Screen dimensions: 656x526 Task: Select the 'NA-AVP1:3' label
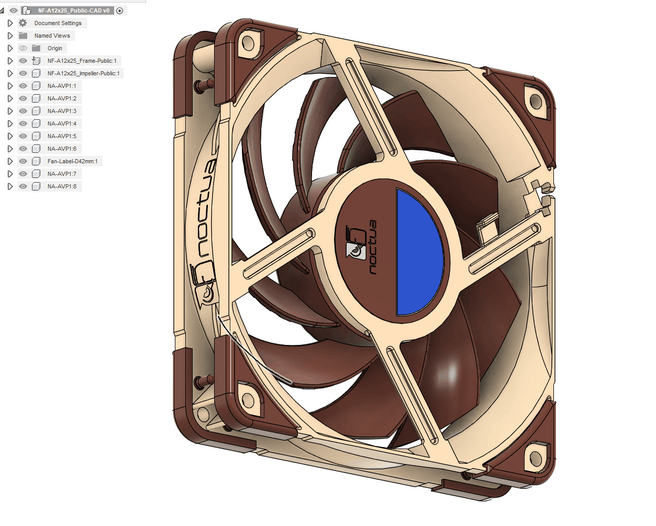pyautogui.click(x=62, y=111)
